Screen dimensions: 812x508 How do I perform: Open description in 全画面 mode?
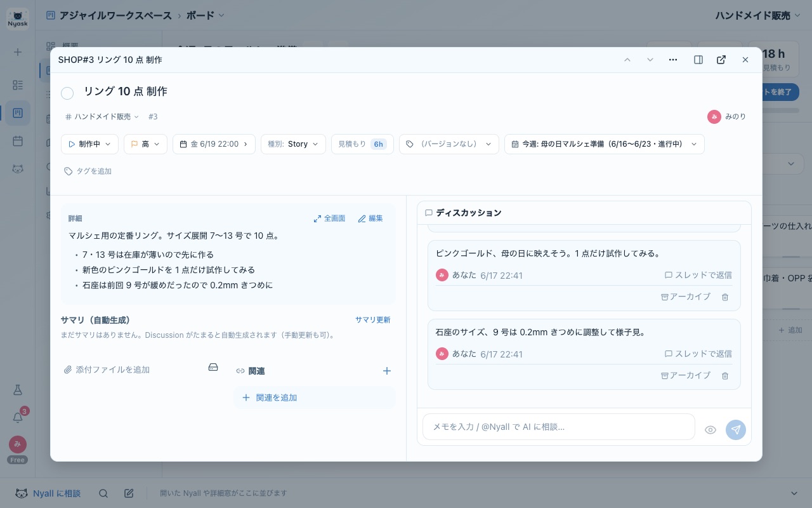(x=329, y=218)
